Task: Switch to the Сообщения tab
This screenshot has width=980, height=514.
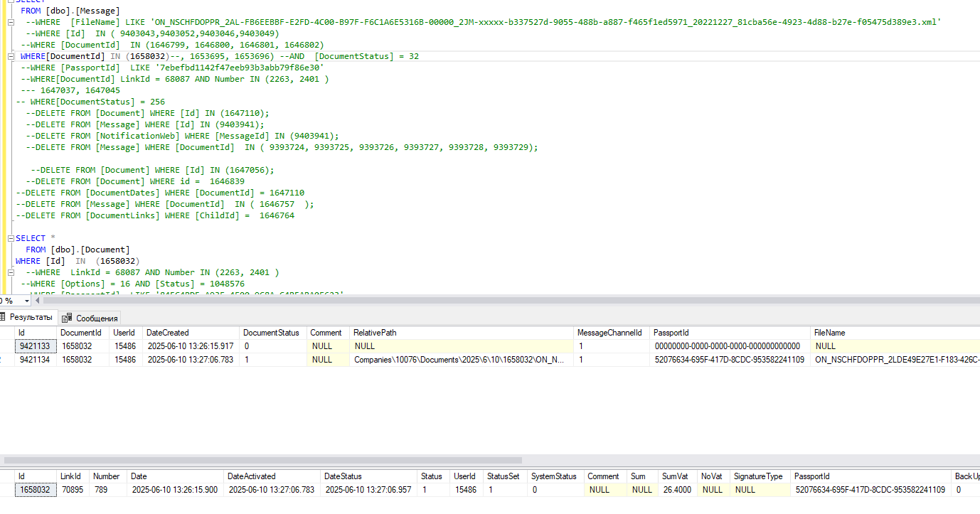Action: (x=90, y=318)
